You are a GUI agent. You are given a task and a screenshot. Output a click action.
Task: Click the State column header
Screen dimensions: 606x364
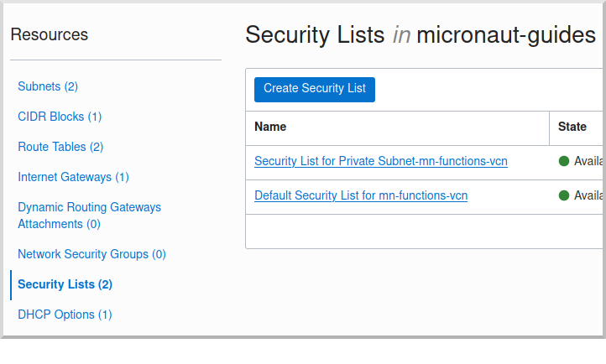tap(572, 127)
